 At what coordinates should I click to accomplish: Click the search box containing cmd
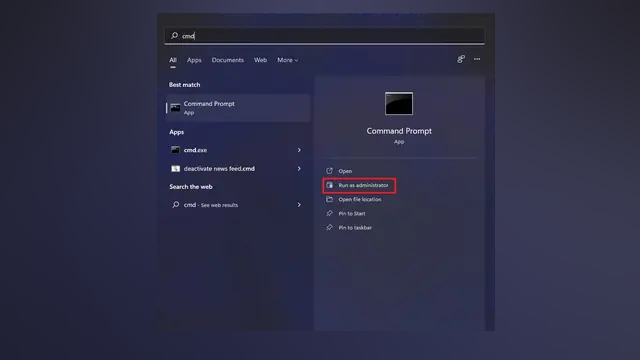pyautogui.click(x=324, y=36)
